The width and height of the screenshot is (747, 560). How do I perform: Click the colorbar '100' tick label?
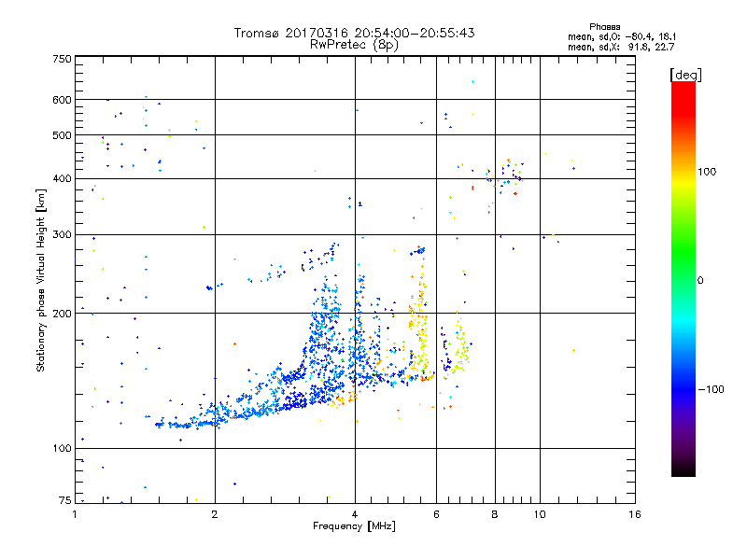click(707, 172)
